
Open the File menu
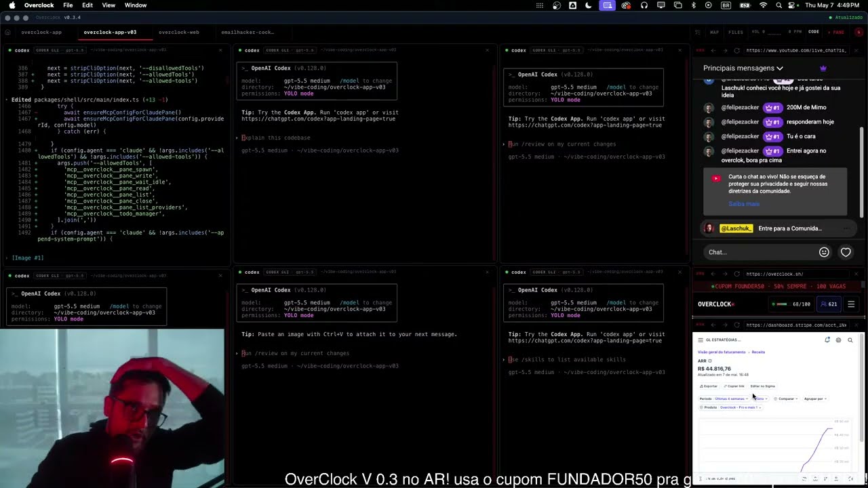(68, 5)
